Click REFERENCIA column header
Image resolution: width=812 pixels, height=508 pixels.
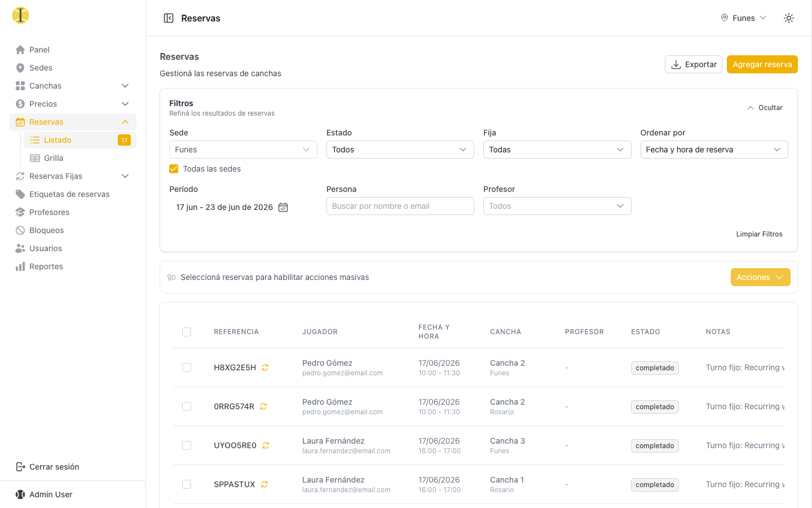tap(236, 332)
